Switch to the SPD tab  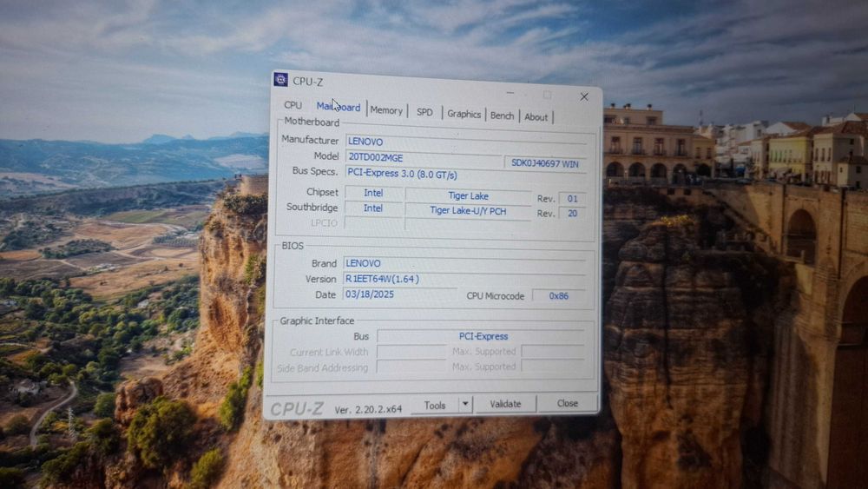(x=424, y=112)
